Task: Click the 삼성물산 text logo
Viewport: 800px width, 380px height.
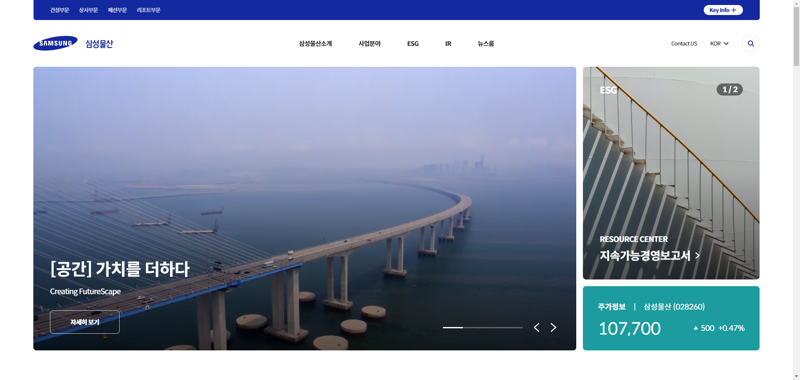Action: 99,44
